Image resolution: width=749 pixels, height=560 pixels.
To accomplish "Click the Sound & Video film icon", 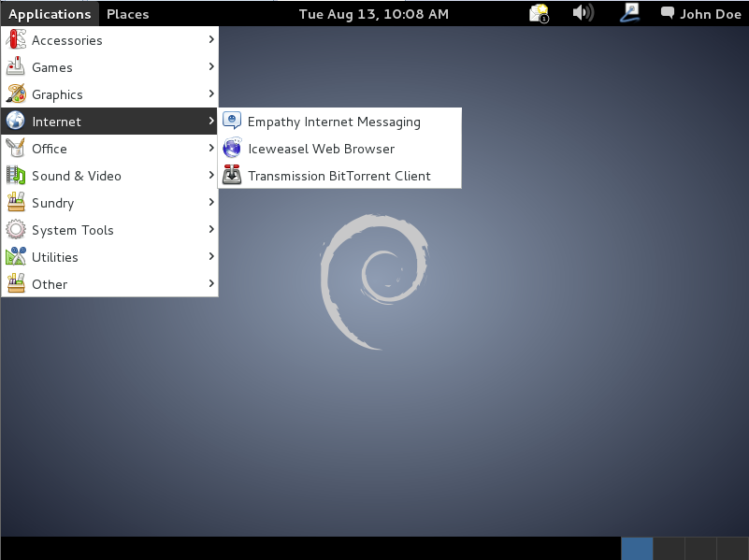I will 16,175.
